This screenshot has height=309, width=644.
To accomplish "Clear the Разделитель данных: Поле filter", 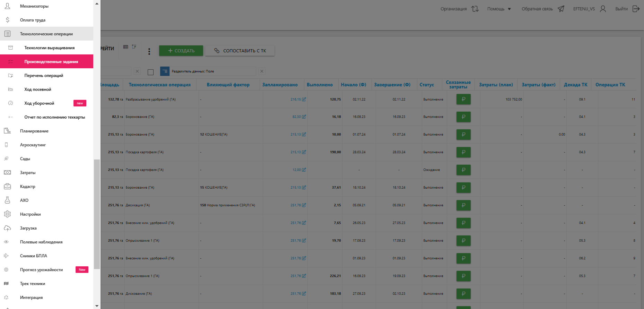I will click(x=262, y=71).
